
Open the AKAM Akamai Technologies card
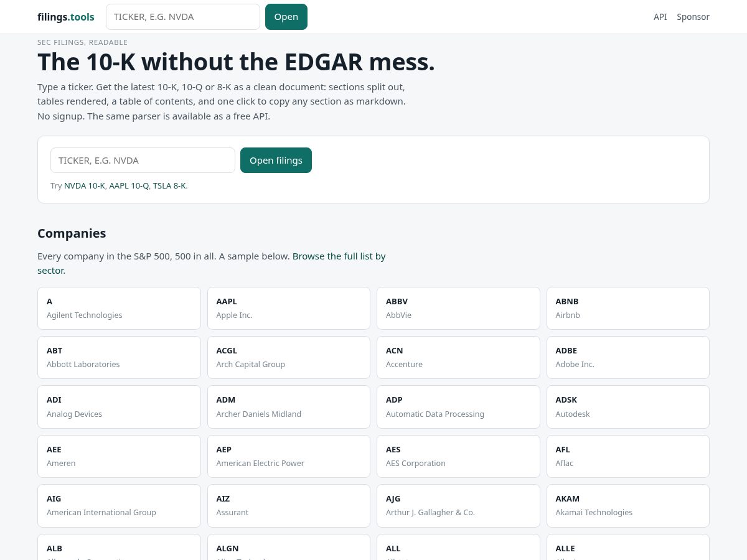628,506
